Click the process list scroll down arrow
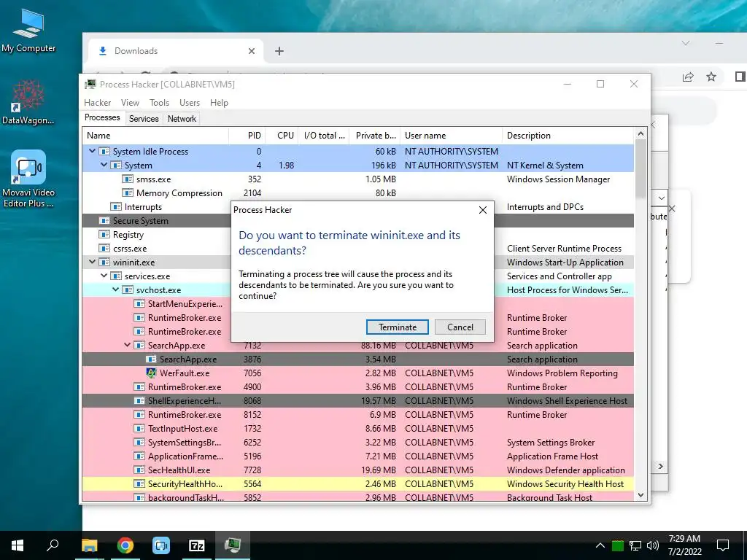Viewport: 747px width, 560px height. click(640, 495)
